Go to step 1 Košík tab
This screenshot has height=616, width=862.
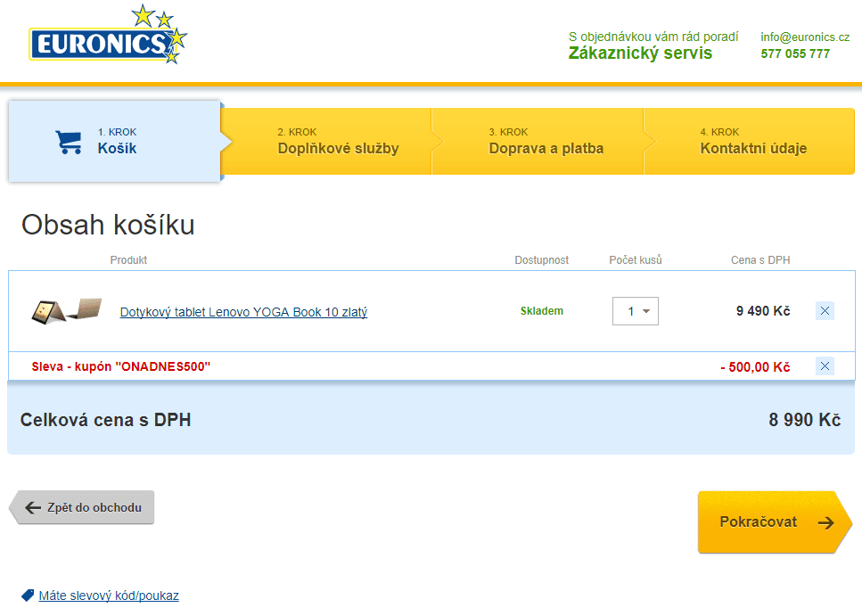click(114, 142)
